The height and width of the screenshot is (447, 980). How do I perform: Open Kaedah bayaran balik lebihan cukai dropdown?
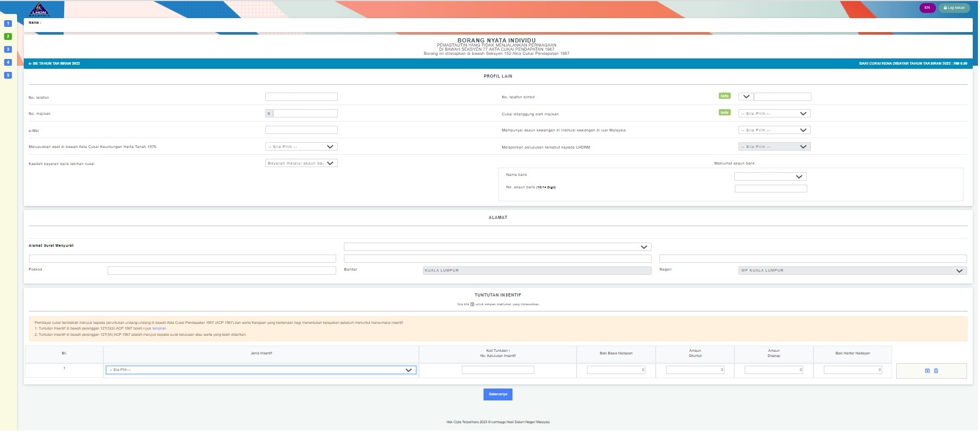click(x=301, y=163)
